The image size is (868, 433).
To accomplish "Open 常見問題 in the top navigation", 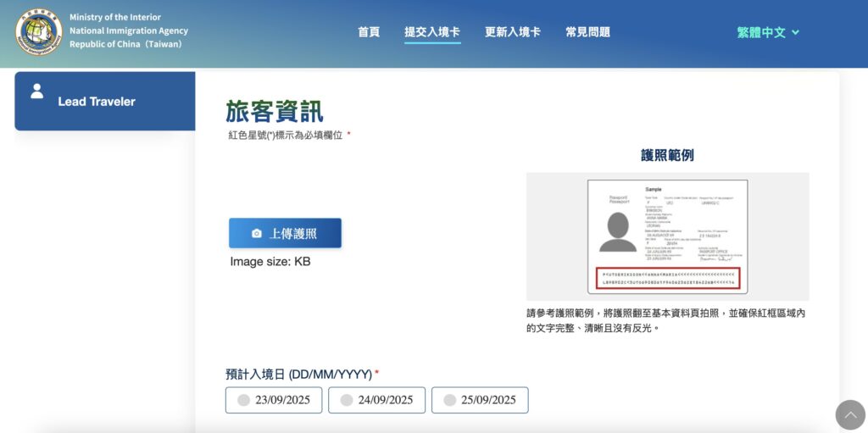I will tap(587, 32).
